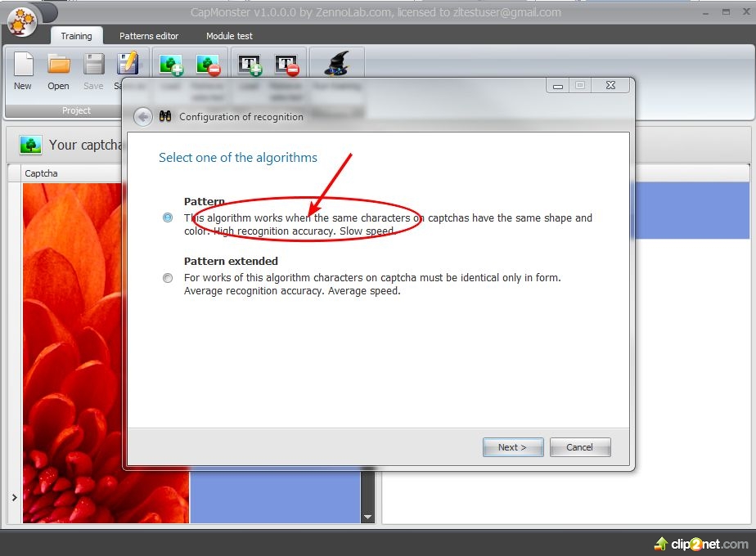Select the Pattern extended algorithm radio button
This screenshot has width=756, height=556.
point(167,277)
